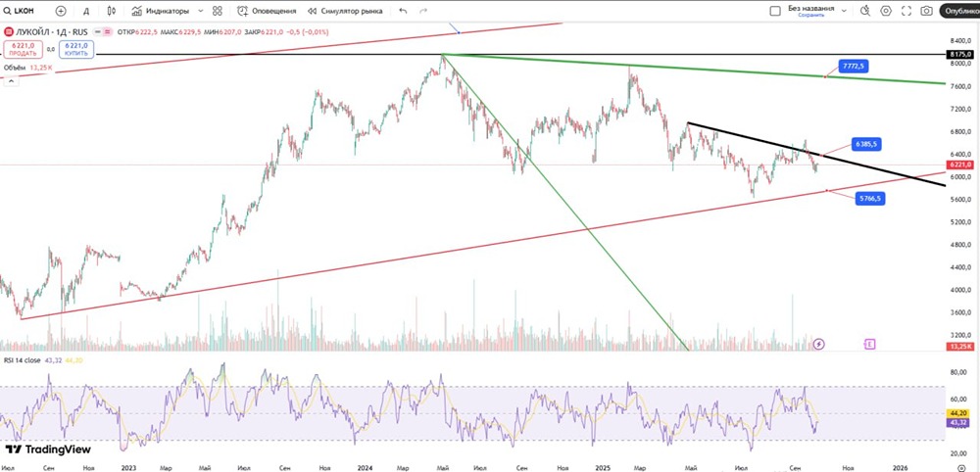Click the ПРОДАТЬ 6221,0 sell button
The width and height of the screenshot is (980, 472).
tap(24, 49)
